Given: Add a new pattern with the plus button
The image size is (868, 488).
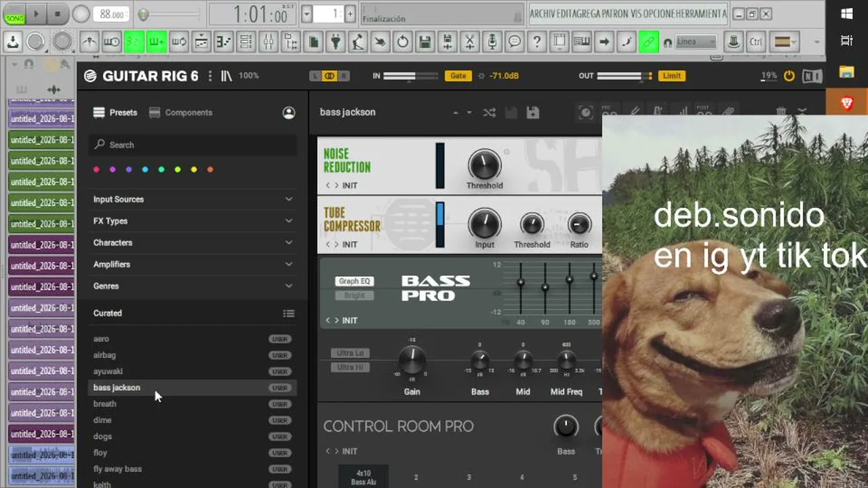Looking at the screenshot, I should click(350, 14).
